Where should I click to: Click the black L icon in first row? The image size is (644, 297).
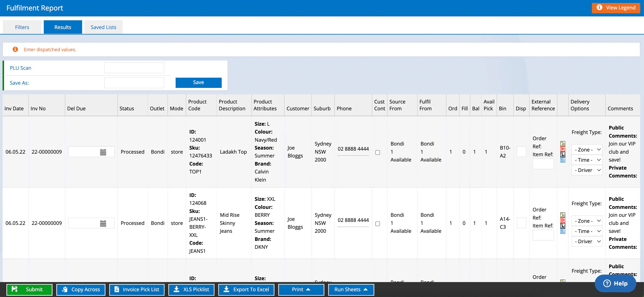562,154
